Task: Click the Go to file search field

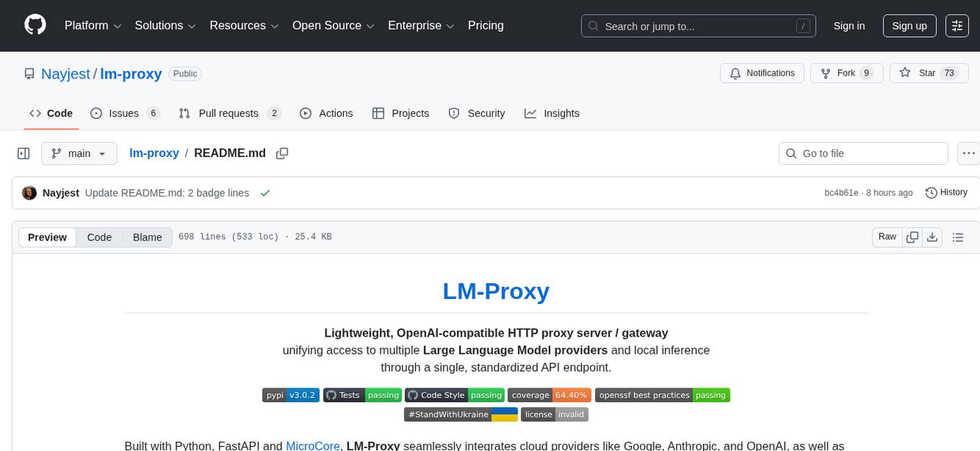Action: pyautogui.click(x=863, y=153)
